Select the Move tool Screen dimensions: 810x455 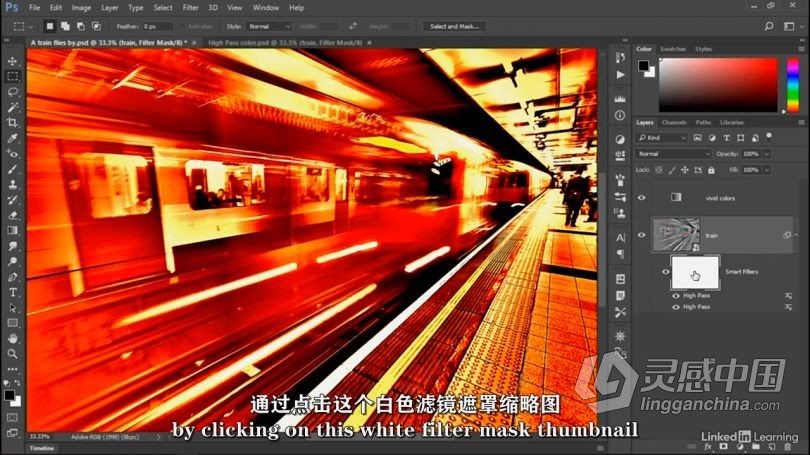pyautogui.click(x=12, y=61)
